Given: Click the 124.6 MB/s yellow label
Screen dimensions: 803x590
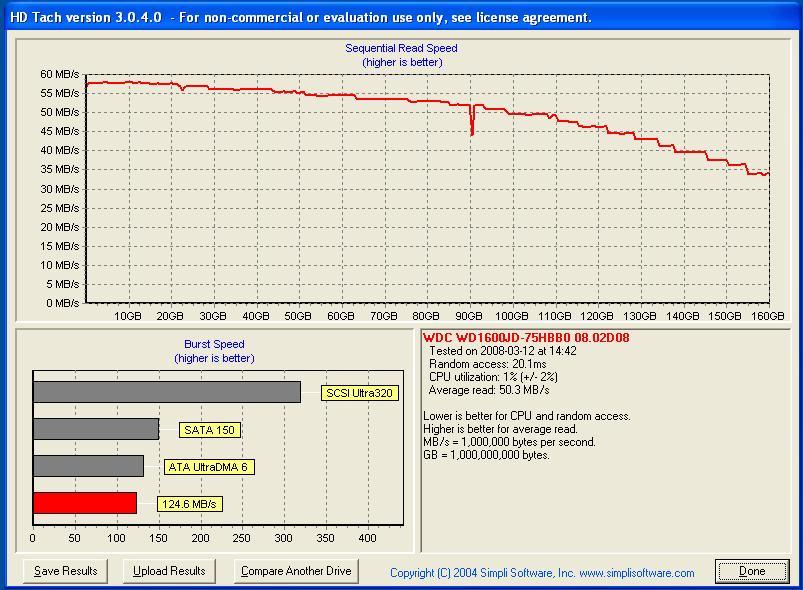Looking at the screenshot, I should (189, 504).
